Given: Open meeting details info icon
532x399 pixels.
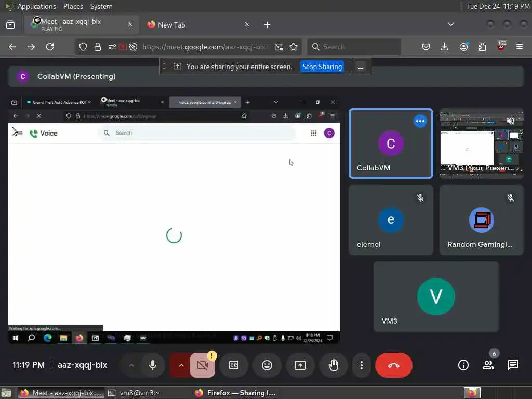Looking at the screenshot, I should (463, 365).
